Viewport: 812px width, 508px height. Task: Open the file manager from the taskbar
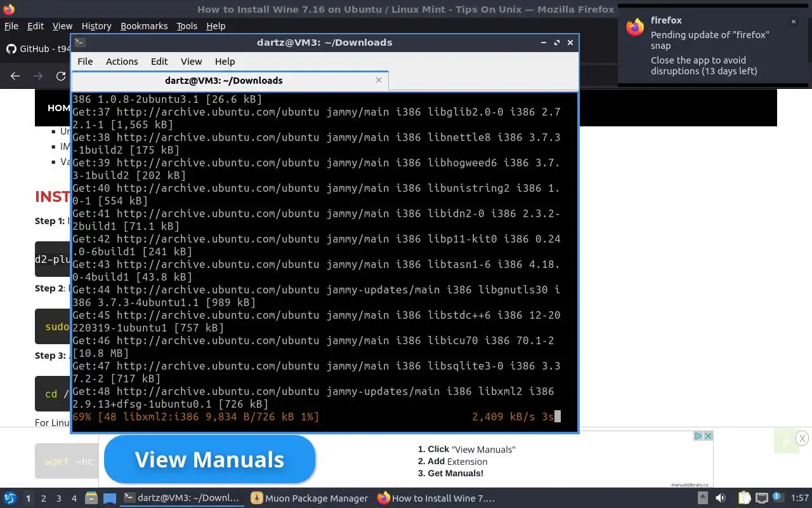(91, 498)
